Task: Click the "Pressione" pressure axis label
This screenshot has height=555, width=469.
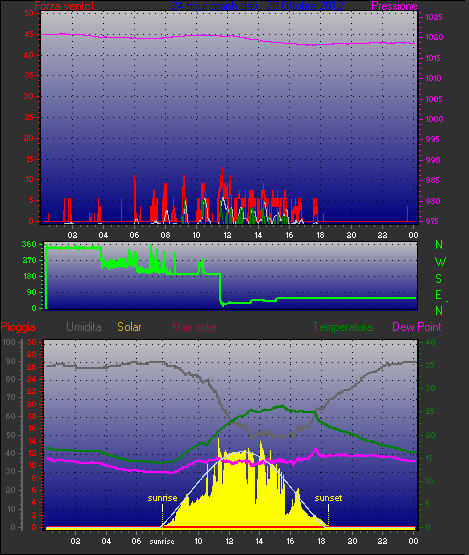Action: pos(394,6)
